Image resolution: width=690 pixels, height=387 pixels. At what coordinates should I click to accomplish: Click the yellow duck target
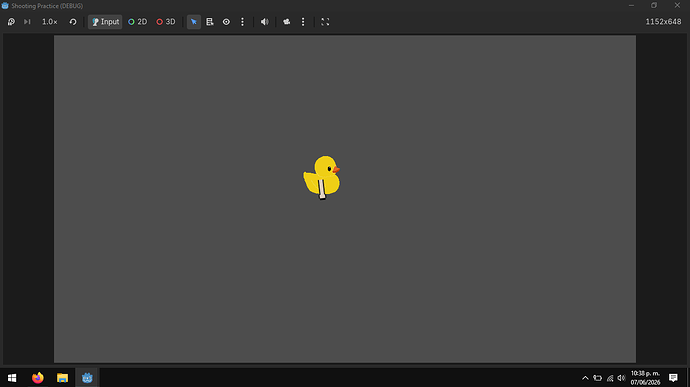point(322,176)
